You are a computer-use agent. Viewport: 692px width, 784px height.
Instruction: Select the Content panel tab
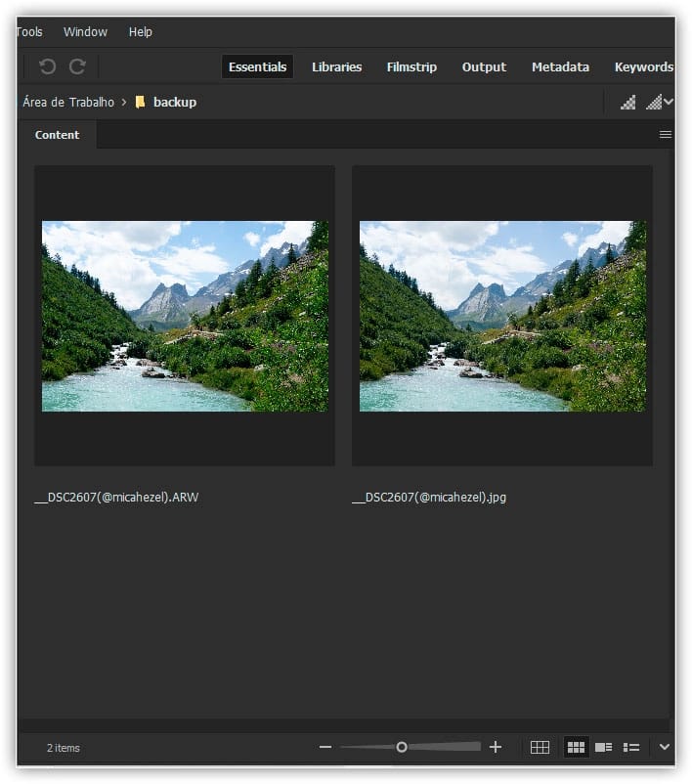tap(57, 135)
